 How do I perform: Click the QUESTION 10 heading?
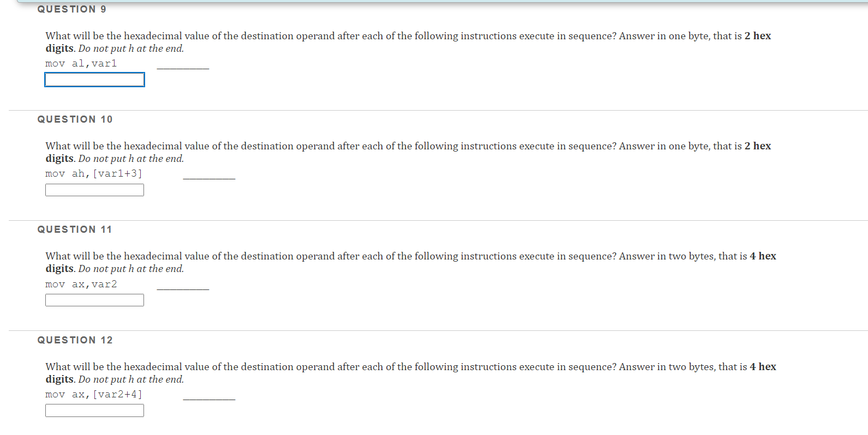click(75, 119)
